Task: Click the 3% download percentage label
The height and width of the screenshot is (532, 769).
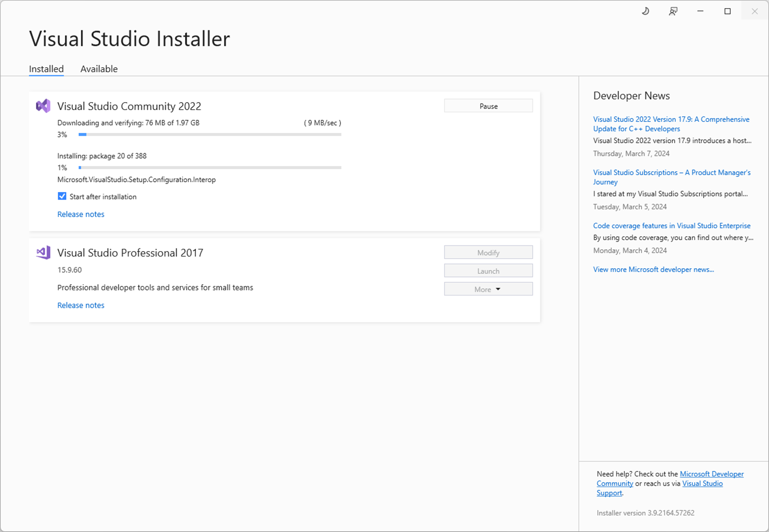Action: point(62,135)
